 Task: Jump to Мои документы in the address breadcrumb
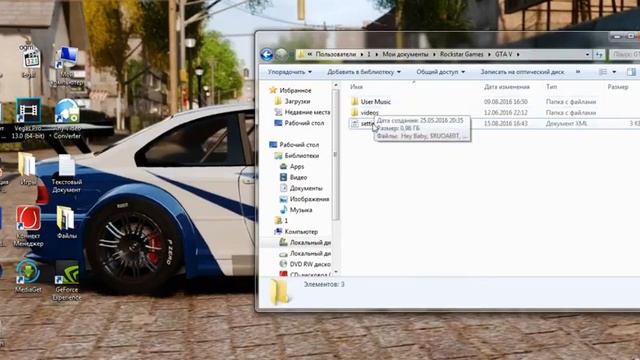[406, 54]
